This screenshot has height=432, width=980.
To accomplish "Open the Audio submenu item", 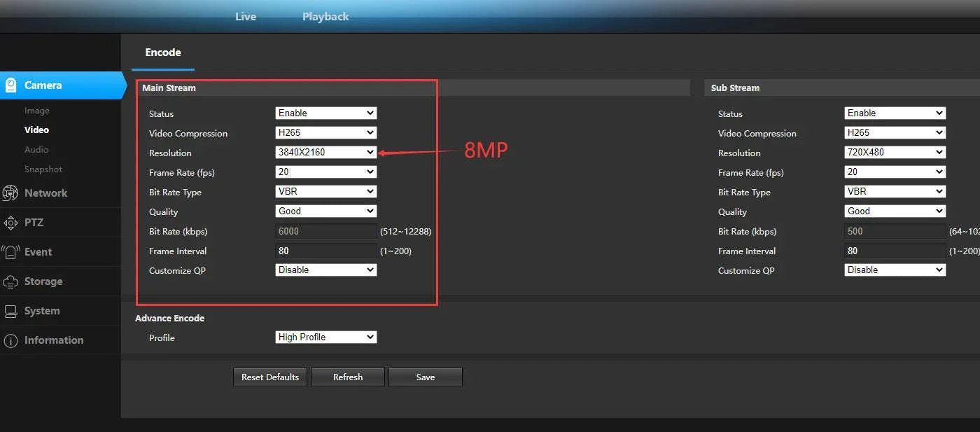I will [x=36, y=150].
